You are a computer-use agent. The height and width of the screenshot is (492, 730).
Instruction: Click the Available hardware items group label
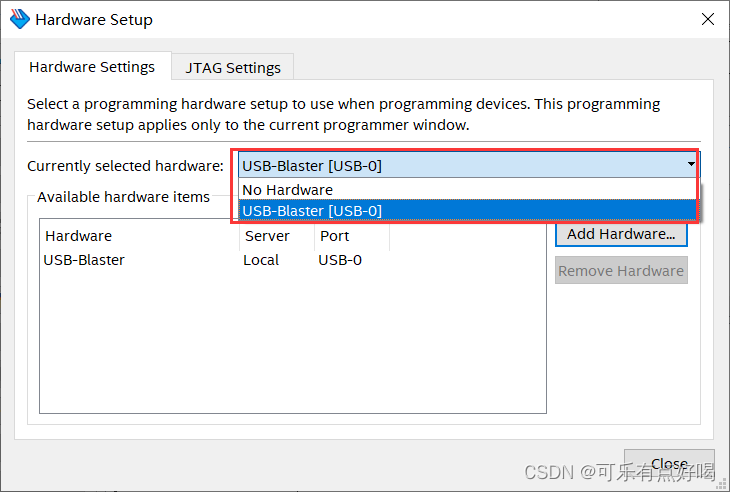[123, 197]
